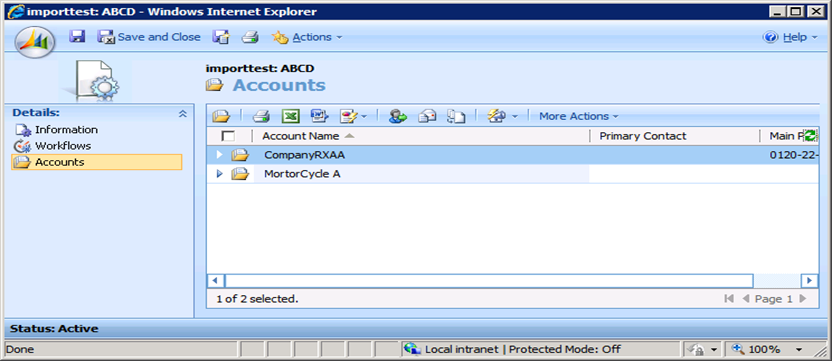Screen dimensions: 832x361
Task: Click the Create Quick Campaign icon
Action: (349, 116)
